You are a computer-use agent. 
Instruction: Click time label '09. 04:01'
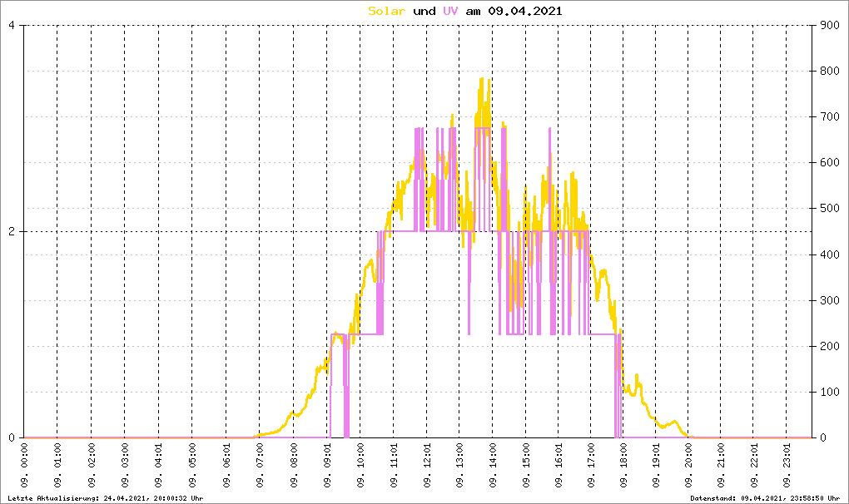point(159,465)
